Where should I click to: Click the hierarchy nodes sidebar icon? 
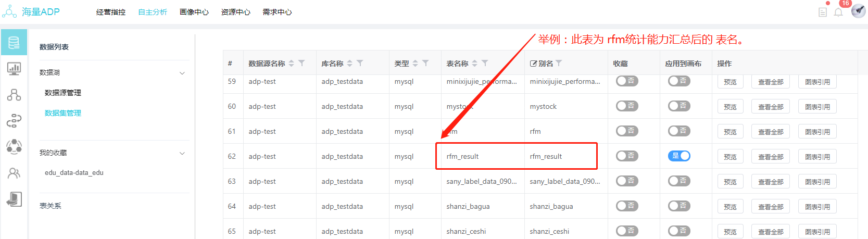14,95
